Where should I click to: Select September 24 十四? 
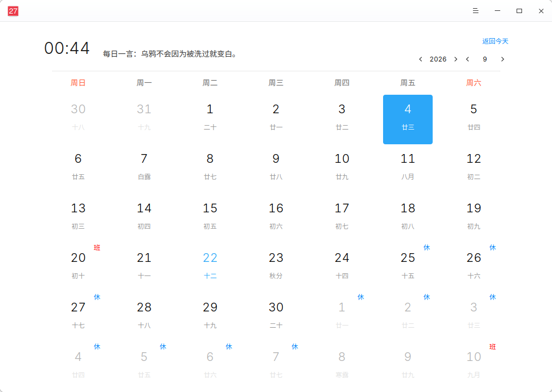(x=342, y=268)
